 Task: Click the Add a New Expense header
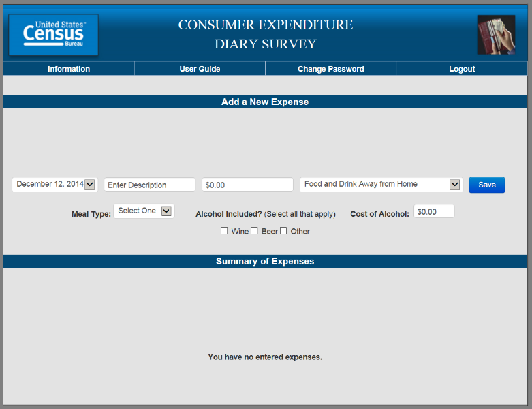point(265,102)
